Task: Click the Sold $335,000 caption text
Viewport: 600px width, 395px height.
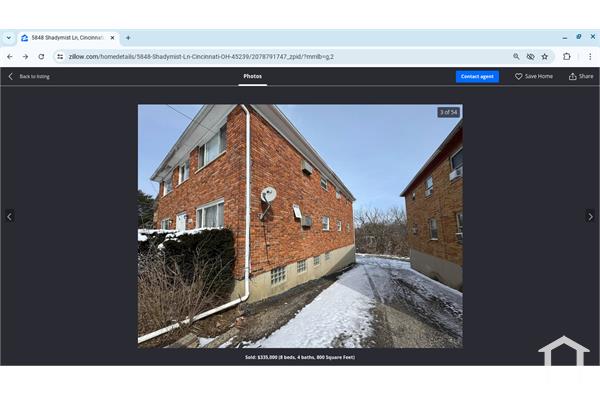Action: coord(300,357)
